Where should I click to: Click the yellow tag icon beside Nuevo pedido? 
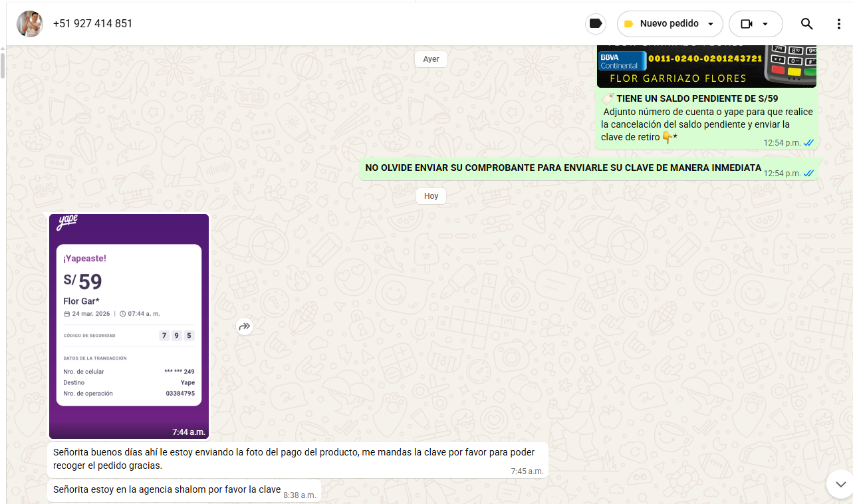(628, 24)
